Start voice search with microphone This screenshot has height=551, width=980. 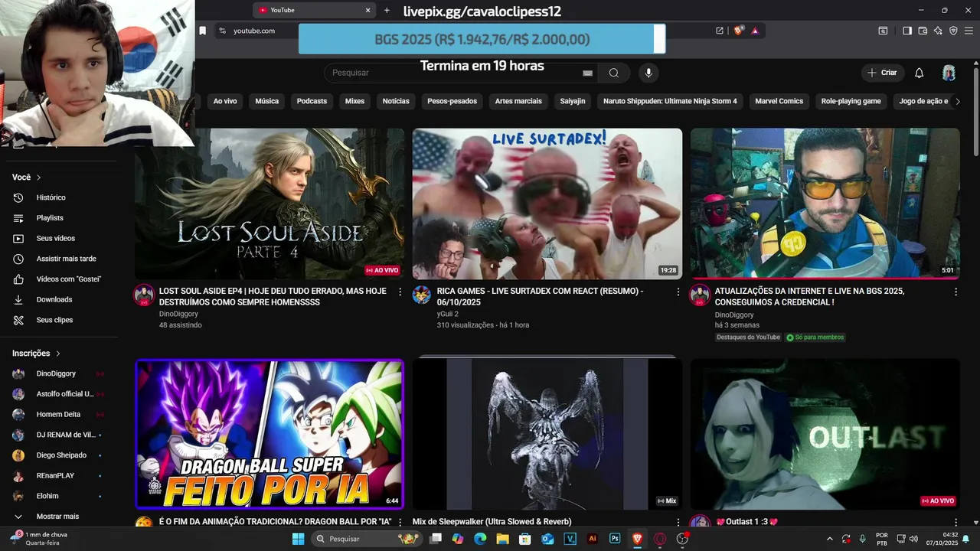pyautogui.click(x=648, y=73)
